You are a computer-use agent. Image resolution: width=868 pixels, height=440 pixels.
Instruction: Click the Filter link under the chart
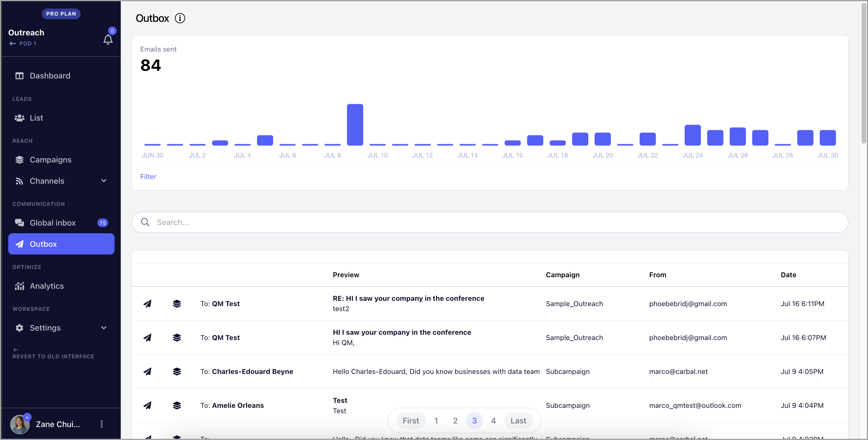tap(148, 177)
